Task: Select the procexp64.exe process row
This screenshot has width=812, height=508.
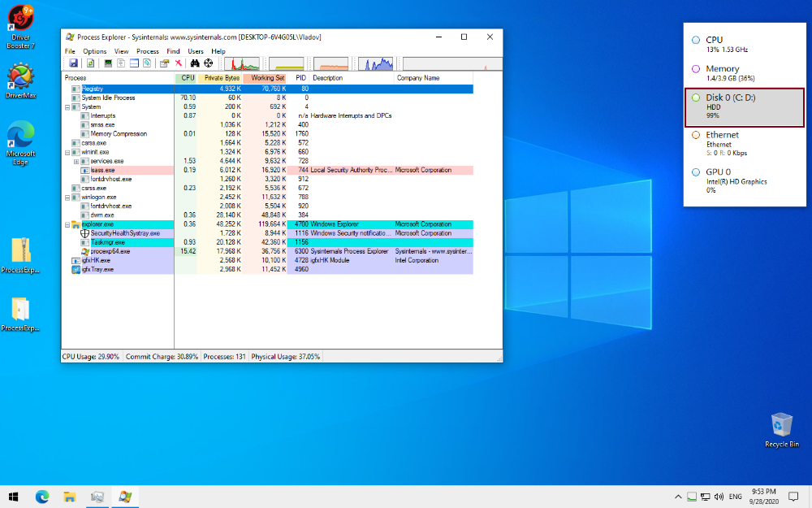Action: tap(267, 251)
